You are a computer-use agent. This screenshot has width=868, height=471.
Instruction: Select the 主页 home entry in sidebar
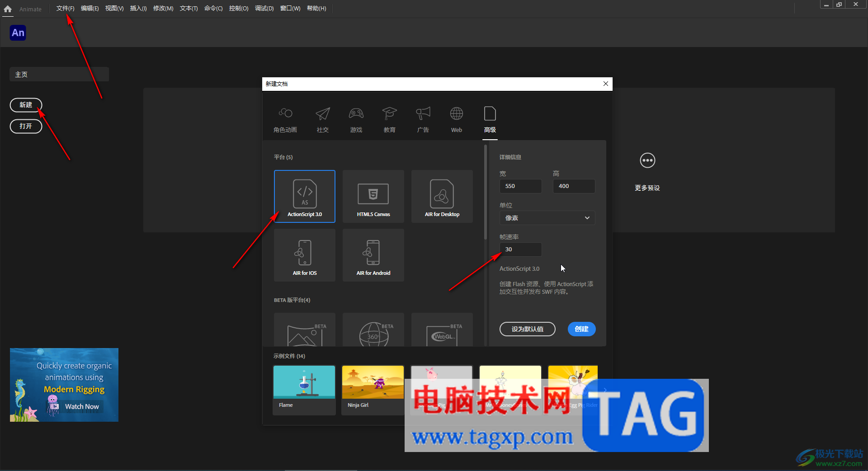pos(59,75)
